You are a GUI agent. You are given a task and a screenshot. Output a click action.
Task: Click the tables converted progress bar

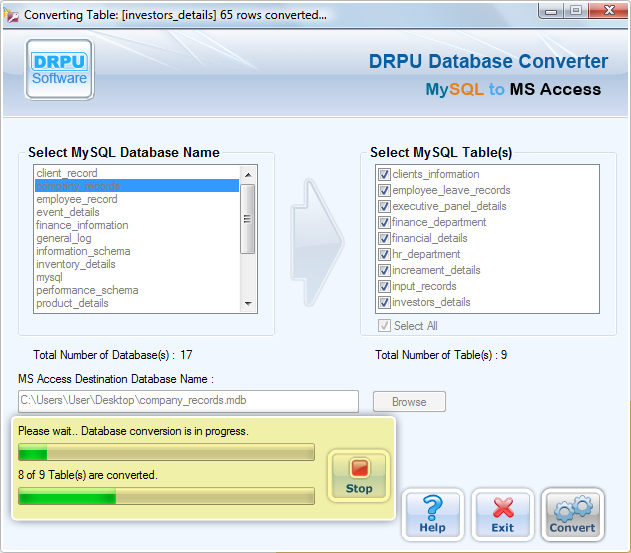[x=166, y=496]
